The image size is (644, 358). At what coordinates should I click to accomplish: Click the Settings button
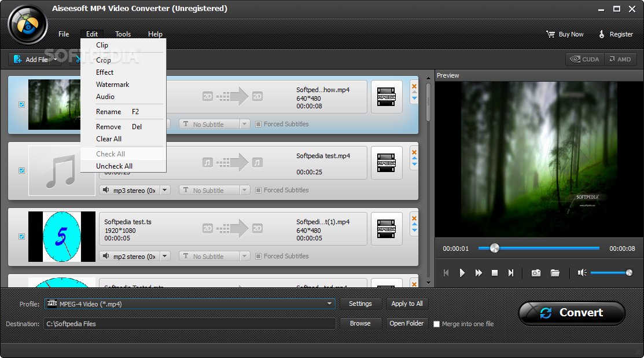(360, 304)
